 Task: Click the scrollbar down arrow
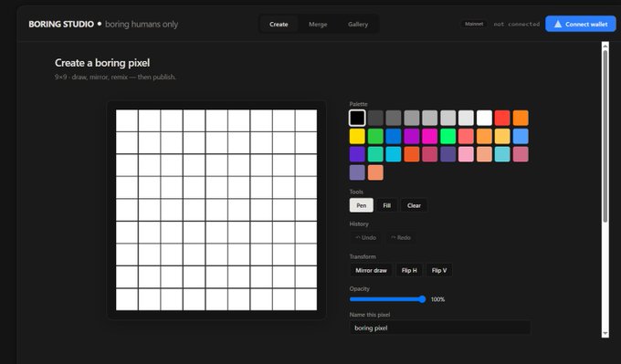[x=605, y=334]
